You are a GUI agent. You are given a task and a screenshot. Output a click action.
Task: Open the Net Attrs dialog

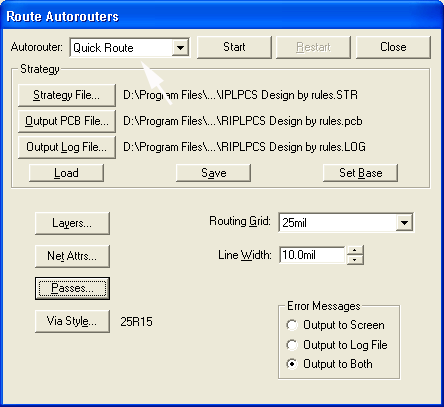click(72, 256)
